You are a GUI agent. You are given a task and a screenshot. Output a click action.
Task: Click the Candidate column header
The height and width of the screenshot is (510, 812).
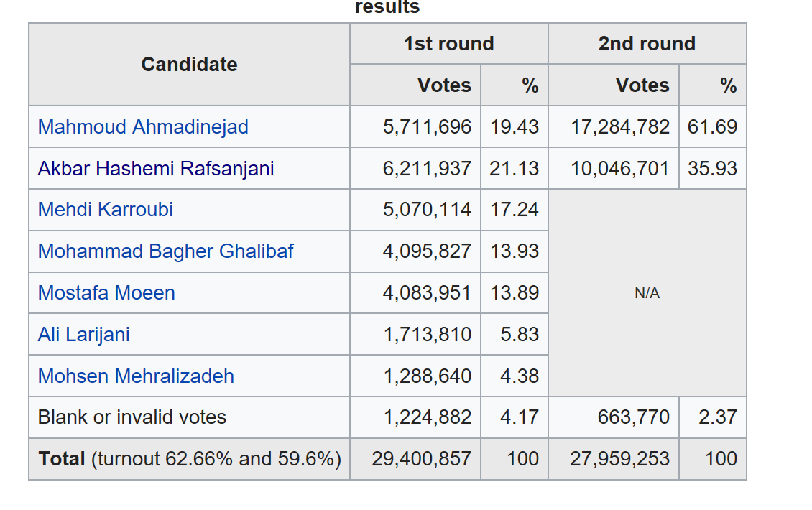click(190, 64)
